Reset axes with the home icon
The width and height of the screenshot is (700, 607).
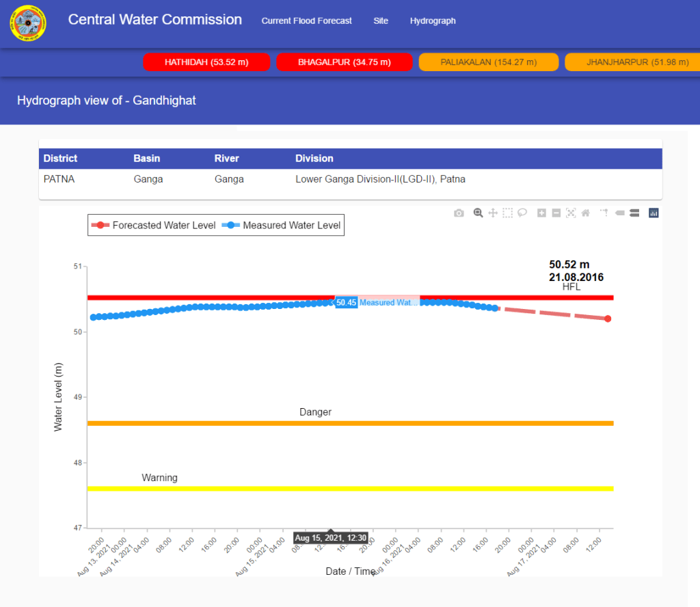pyautogui.click(x=585, y=213)
